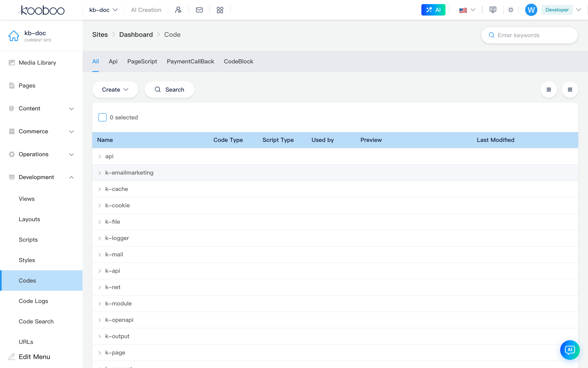Click the W user avatar
The image size is (588, 368).
[x=531, y=10]
